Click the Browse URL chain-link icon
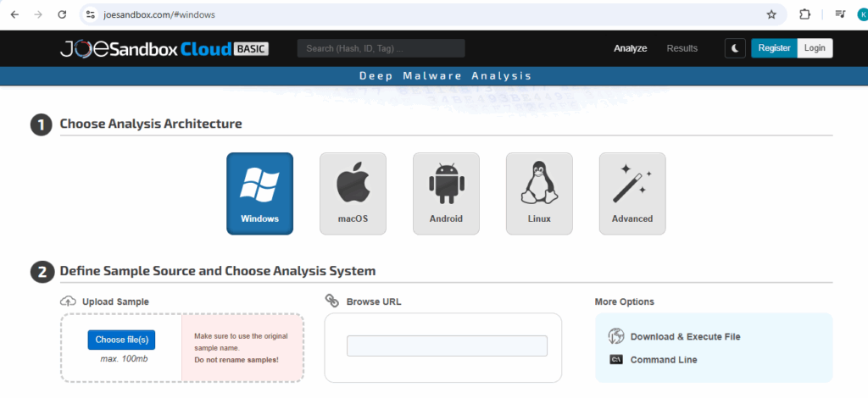Screen dimensions: 868x398 [x=332, y=301]
